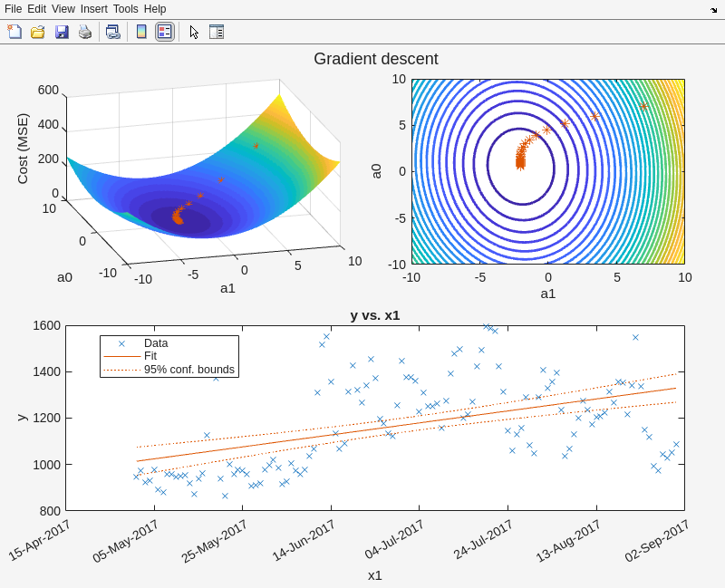725x588 pixels.
Task: Click the 'Gradient descent' title text
Action: pos(375,59)
